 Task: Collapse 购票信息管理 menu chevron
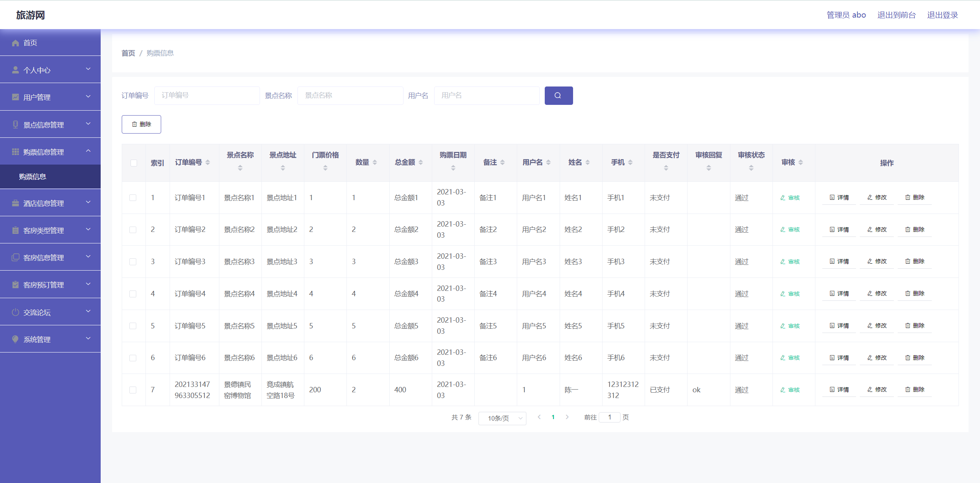(88, 151)
